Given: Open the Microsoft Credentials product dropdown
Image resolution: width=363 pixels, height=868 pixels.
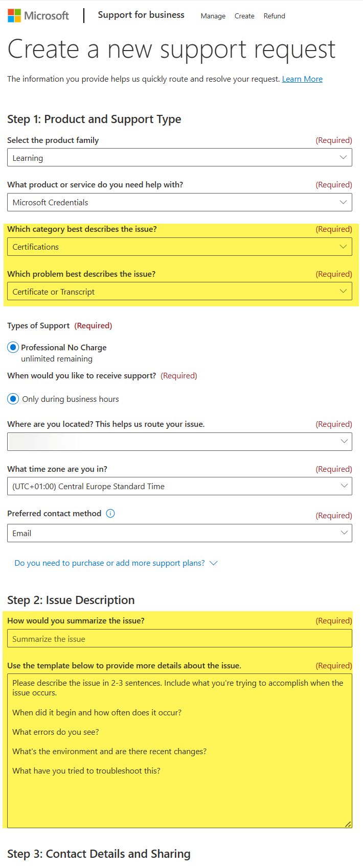Looking at the screenshot, I should 179,202.
